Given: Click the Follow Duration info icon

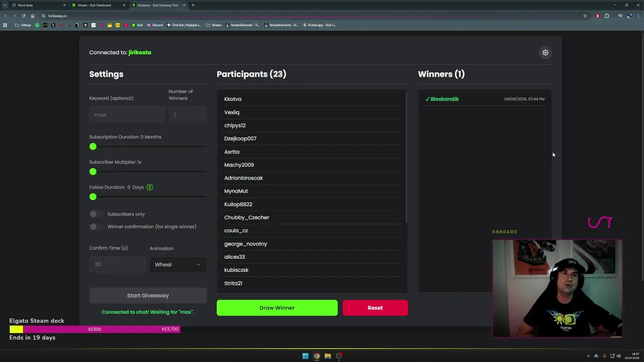Looking at the screenshot, I should coord(149,187).
